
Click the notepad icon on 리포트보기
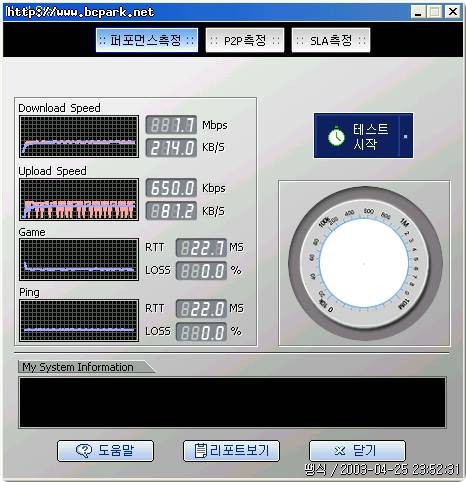coord(201,451)
